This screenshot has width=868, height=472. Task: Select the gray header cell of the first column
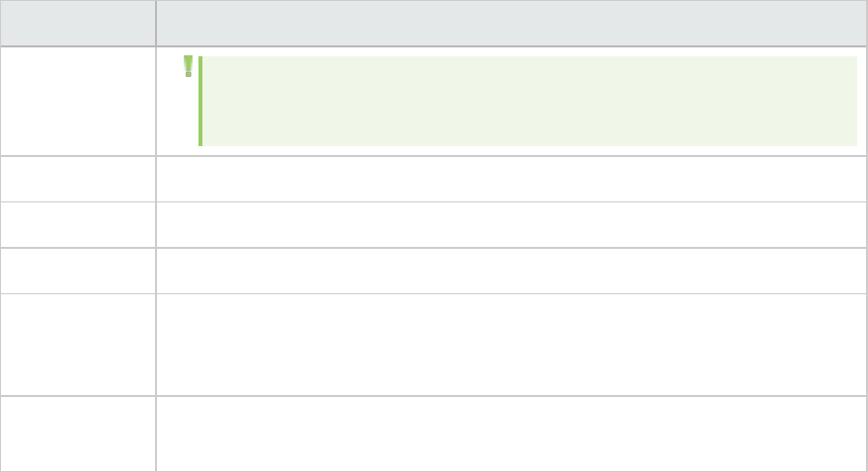click(78, 24)
